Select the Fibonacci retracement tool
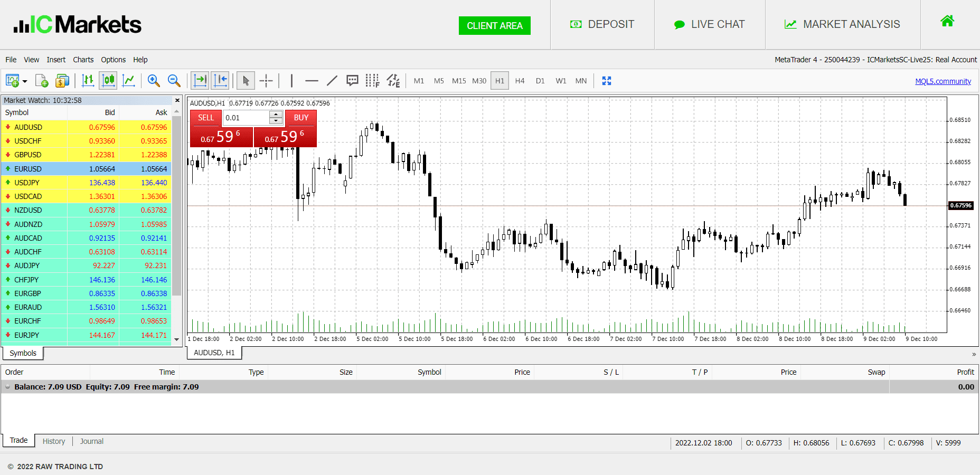Screen dimensions: 980x475 tap(372, 81)
